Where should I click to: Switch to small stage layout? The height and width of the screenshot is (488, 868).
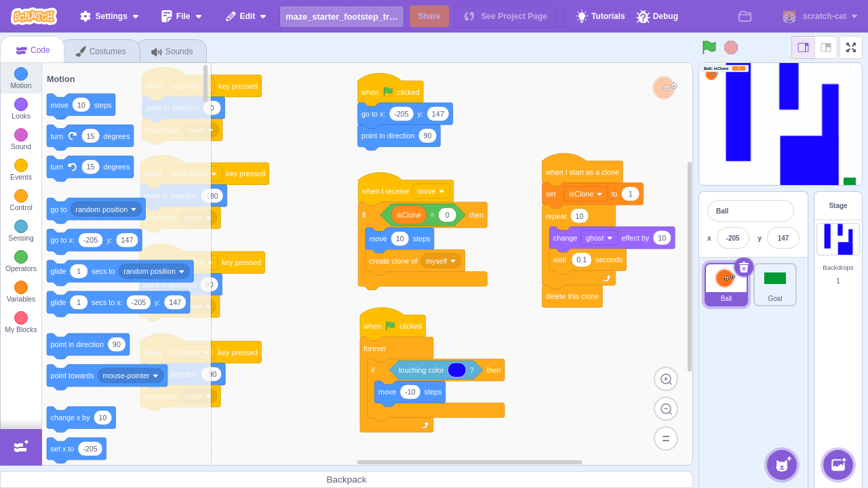(804, 47)
